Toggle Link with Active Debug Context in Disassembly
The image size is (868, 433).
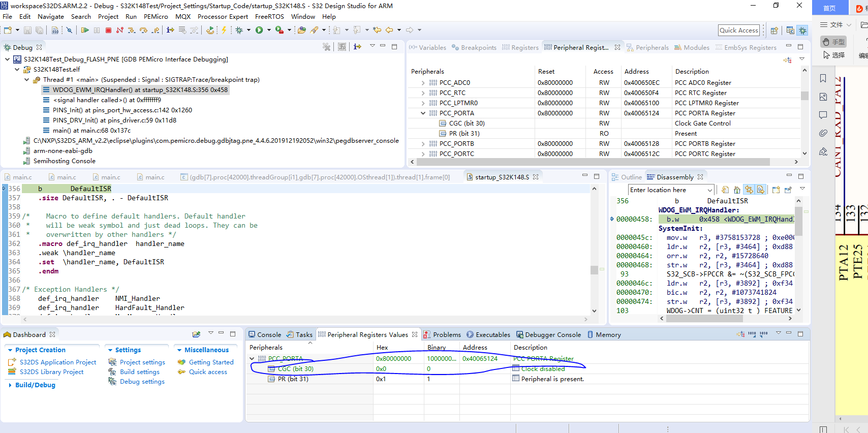[749, 190]
